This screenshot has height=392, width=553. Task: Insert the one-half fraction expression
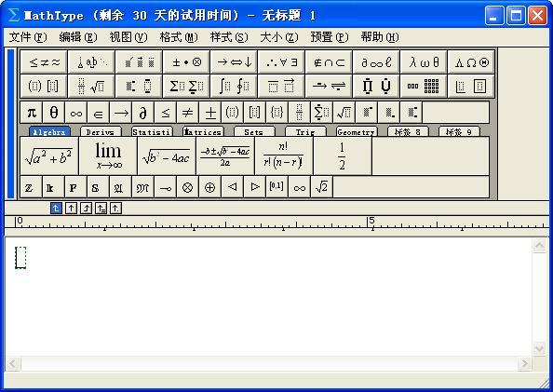(342, 155)
